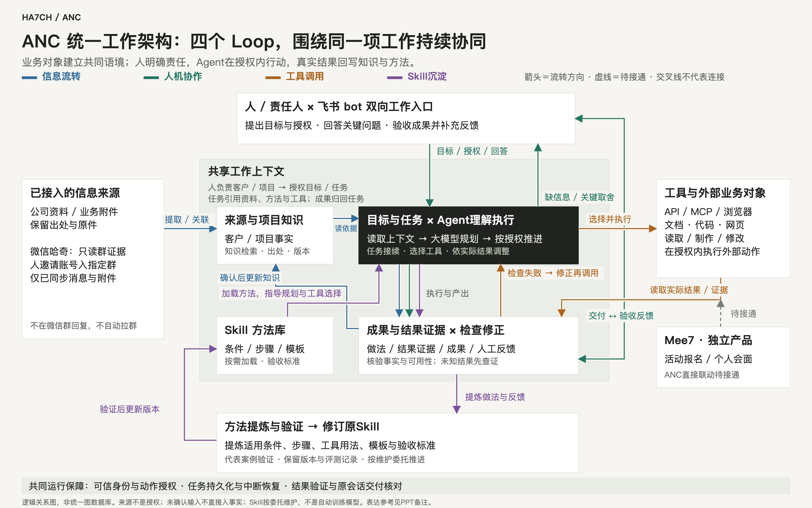The width and height of the screenshot is (812, 508).
Task: Click the text '人负责客户 / 项目 → 授权目标 / 任务'
Action: pos(278,187)
